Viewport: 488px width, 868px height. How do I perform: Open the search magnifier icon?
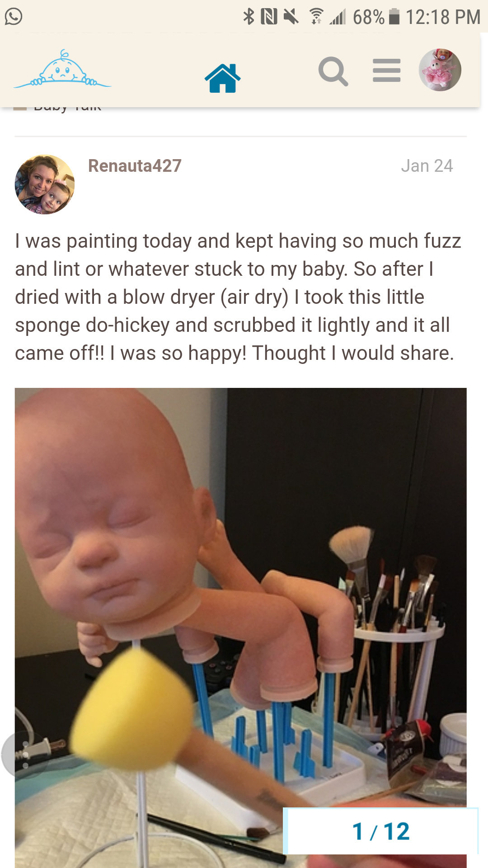point(333,71)
